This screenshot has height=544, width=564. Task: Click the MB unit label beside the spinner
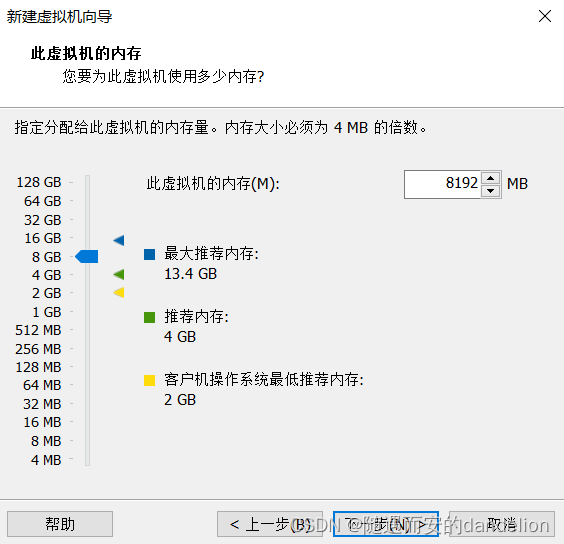[517, 184]
